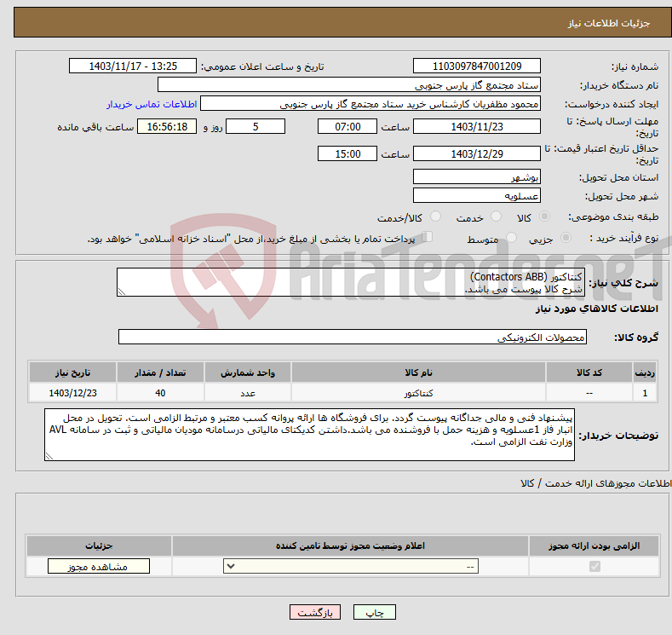Click the ردیف column header
Image resolution: width=672 pixels, height=635 pixels.
pos(645,372)
